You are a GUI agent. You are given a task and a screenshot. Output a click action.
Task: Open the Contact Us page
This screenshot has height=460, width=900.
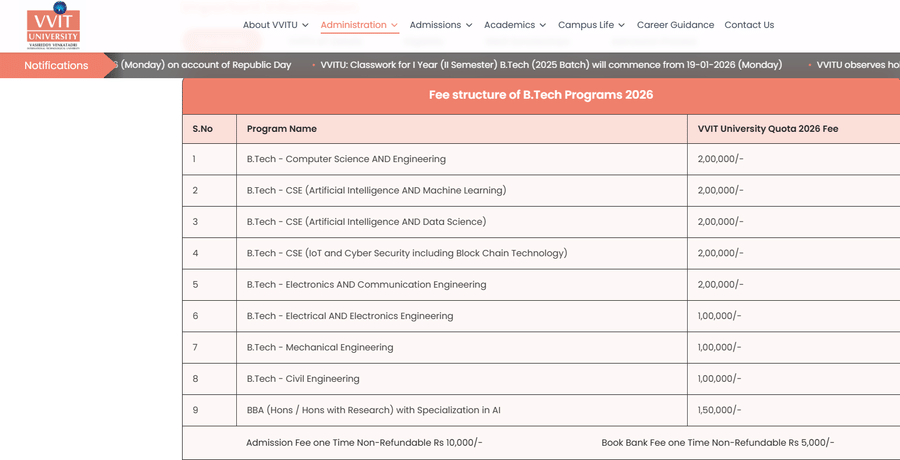(749, 25)
